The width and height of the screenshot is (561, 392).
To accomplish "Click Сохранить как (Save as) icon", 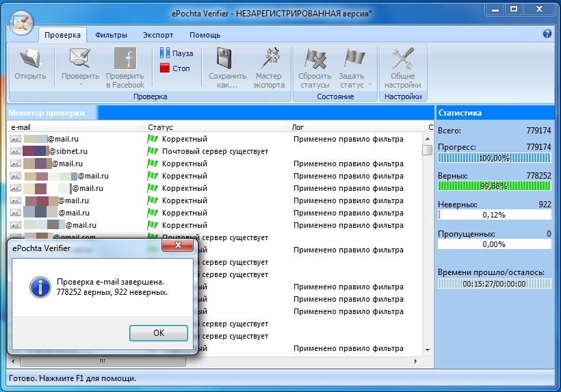I will point(227,60).
